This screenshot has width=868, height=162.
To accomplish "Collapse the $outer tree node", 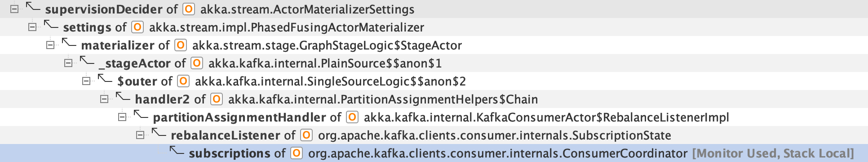I will [x=86, y=81].
